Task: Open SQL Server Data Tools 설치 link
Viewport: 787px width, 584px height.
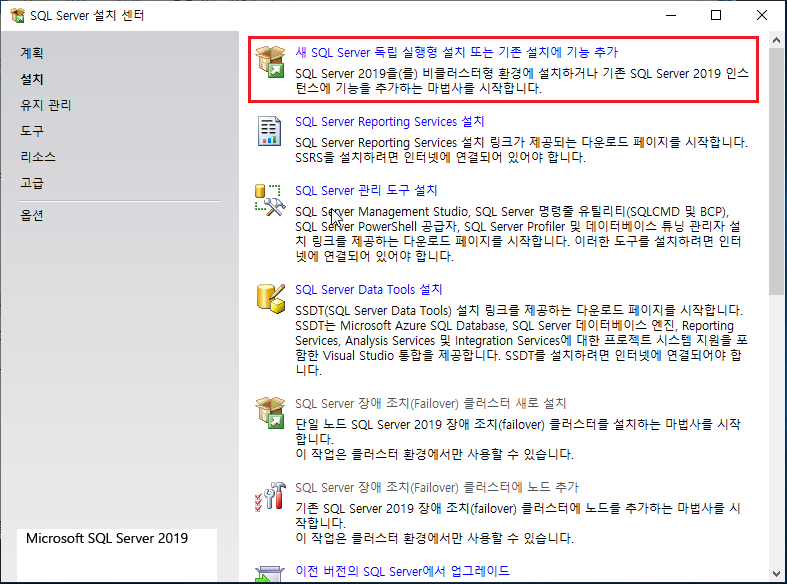Action: point(368,289)
